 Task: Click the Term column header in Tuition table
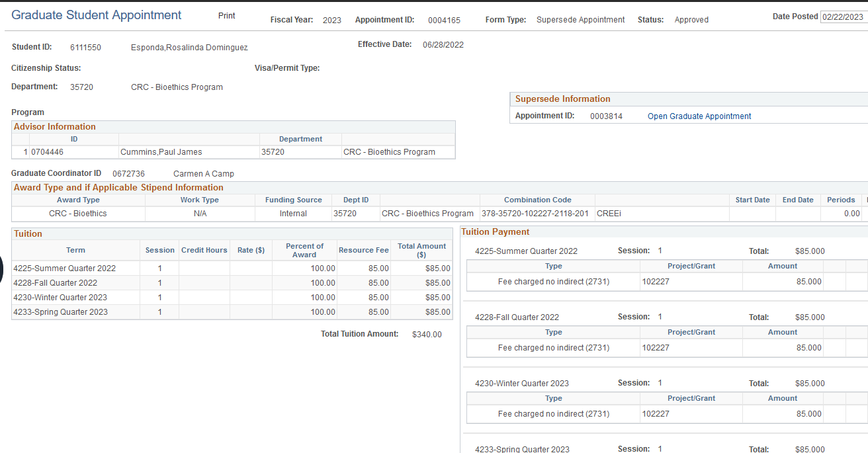(75, 251)
